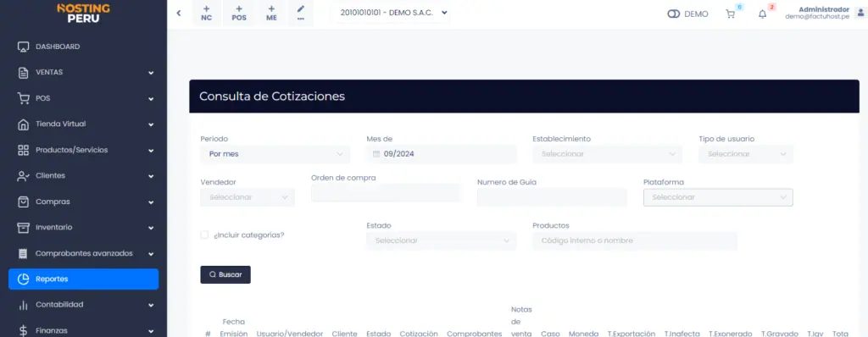This screenshot has width=868, height=337.
Task: Check the ¿Incluir categorías? checkbox
Action: click(204, 235)
